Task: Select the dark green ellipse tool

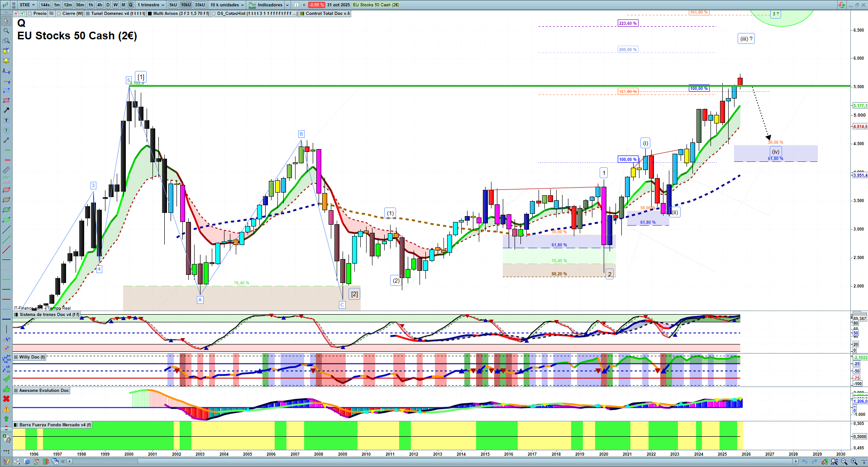Action: [x=6, y=210]
